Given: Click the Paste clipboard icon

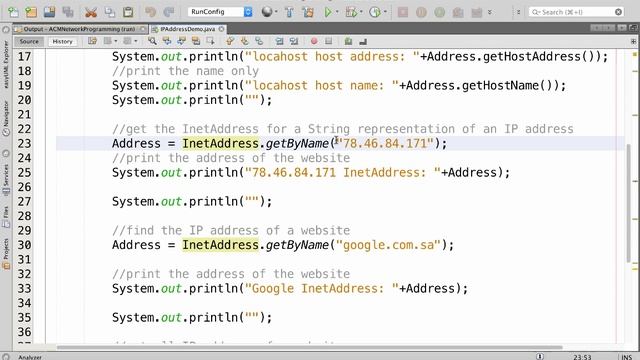Looking at the screenshot, I should [x=128, y=12].
